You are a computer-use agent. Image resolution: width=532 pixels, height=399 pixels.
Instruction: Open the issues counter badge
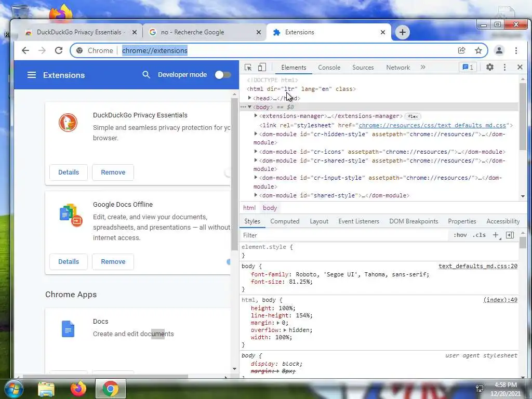(468, 67)
